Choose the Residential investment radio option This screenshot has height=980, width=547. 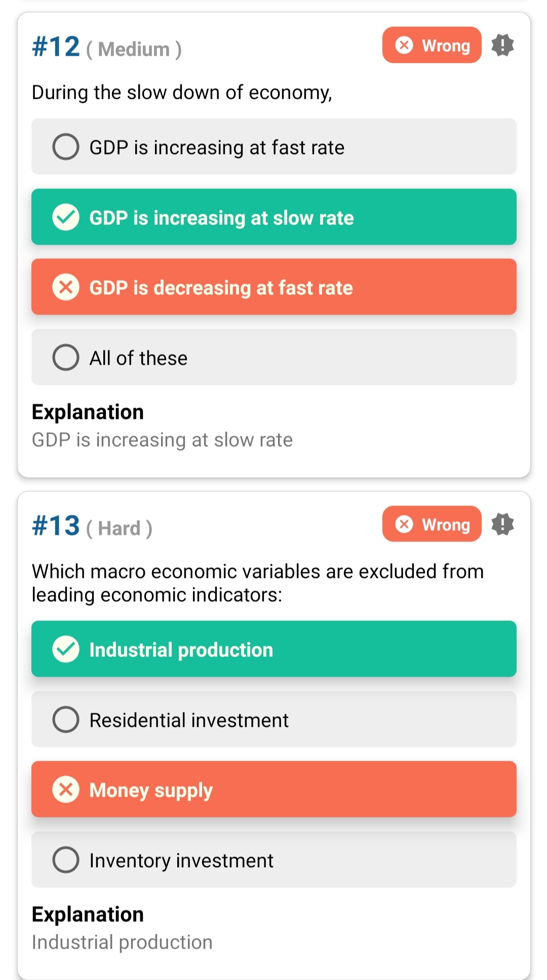click(x=66, y=720)
